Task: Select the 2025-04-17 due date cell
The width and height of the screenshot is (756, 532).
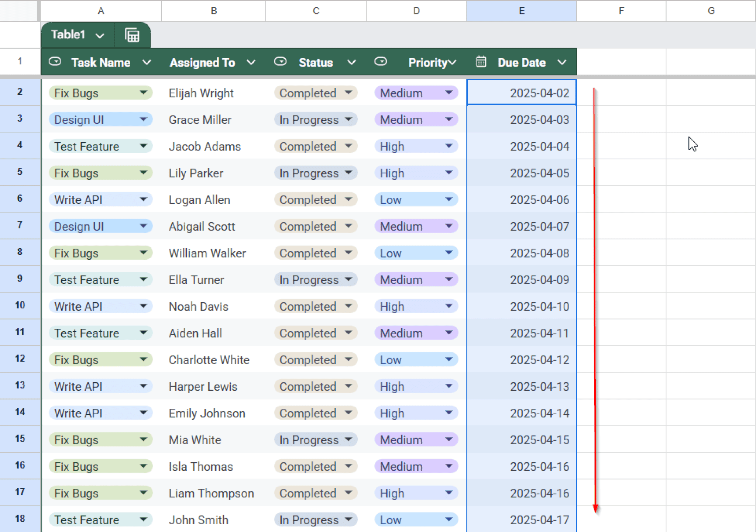Action: point(521,519)
